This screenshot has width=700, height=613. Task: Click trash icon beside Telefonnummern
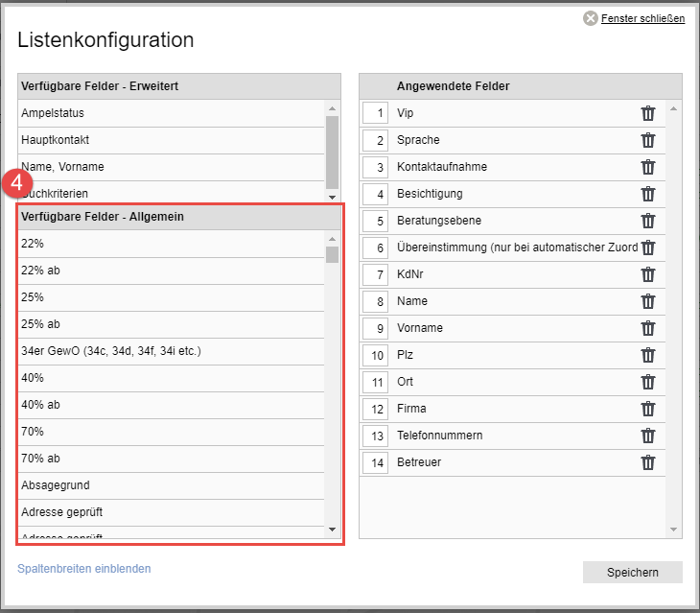coord(648,436)
